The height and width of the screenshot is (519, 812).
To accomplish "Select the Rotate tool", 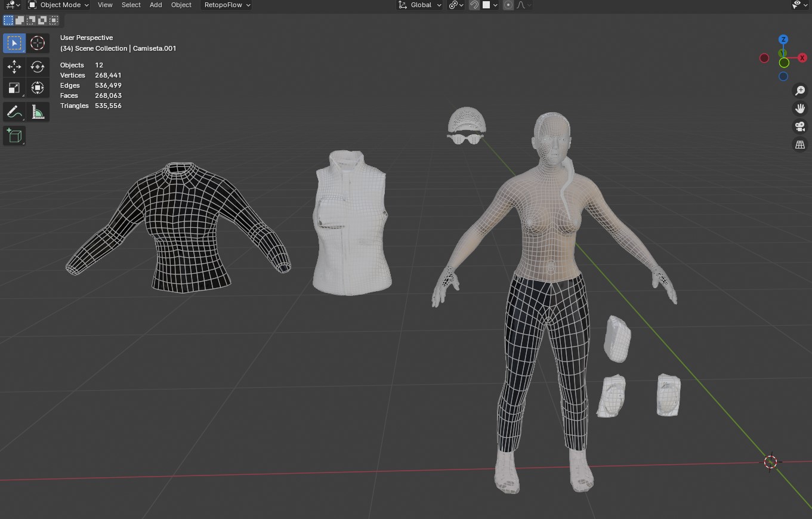I will pos(37,66).
